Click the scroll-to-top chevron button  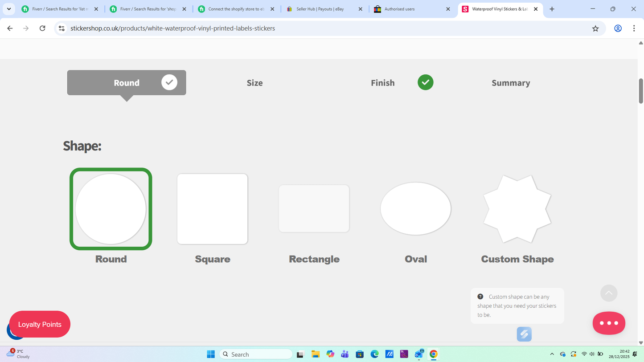(x=609, y=293)
